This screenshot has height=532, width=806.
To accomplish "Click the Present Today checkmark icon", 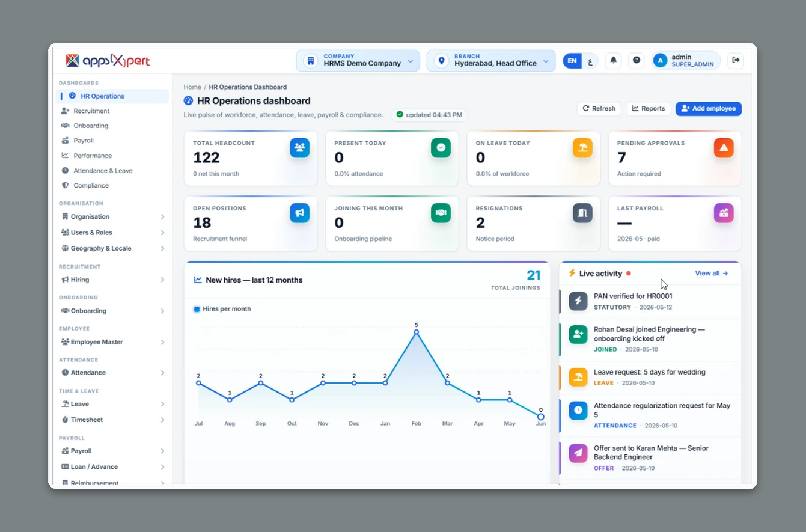I will [441, 148].
